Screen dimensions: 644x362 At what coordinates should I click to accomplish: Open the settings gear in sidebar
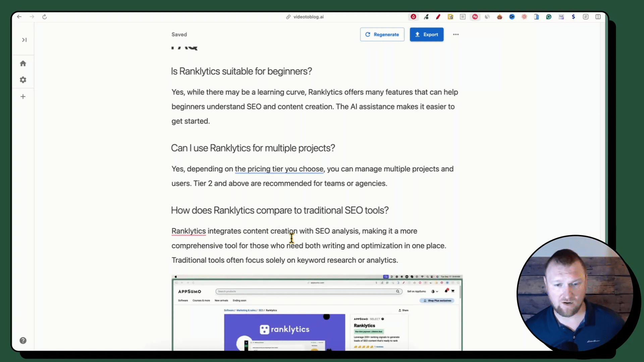pyautogui.click(x=23, y=80)
